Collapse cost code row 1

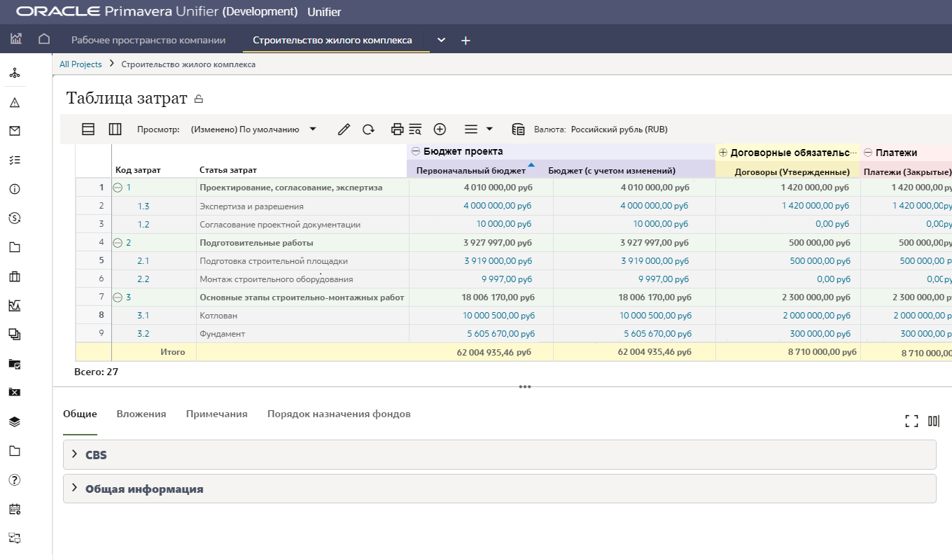pos(118,188)
